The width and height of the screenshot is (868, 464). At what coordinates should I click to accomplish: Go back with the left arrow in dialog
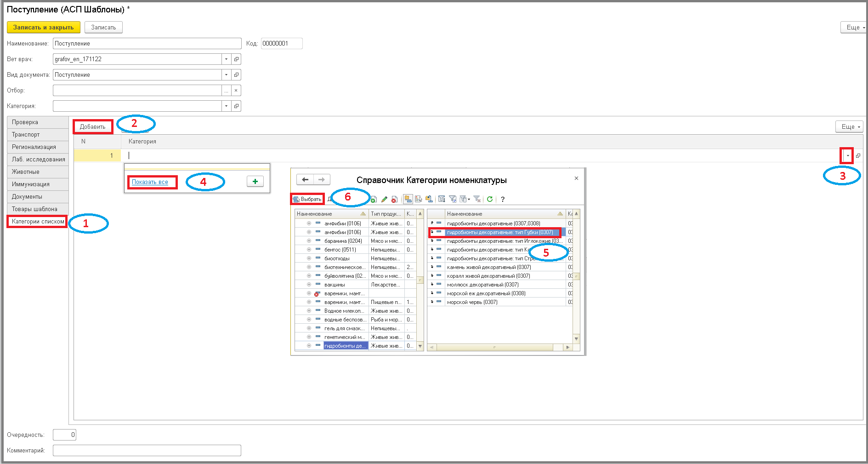305,179
